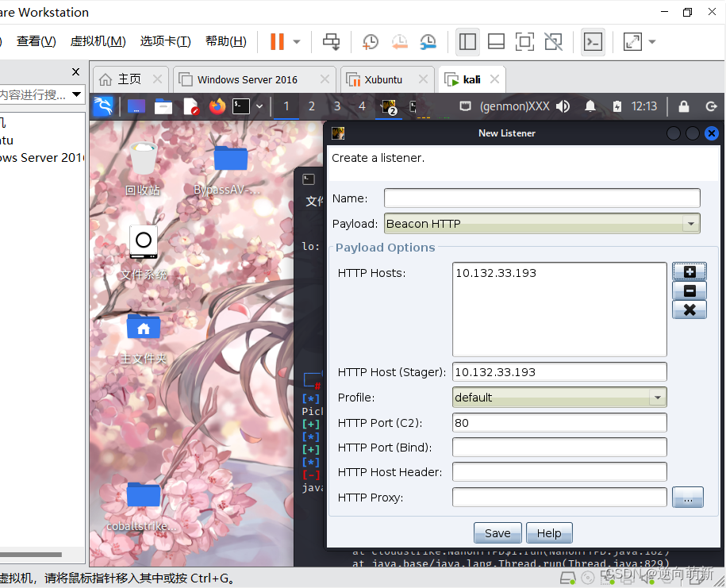The width and height of the screenshot is (726, 588).
Task: Select the cobaltstrike folder on desktop
Action: coord(143,507)
